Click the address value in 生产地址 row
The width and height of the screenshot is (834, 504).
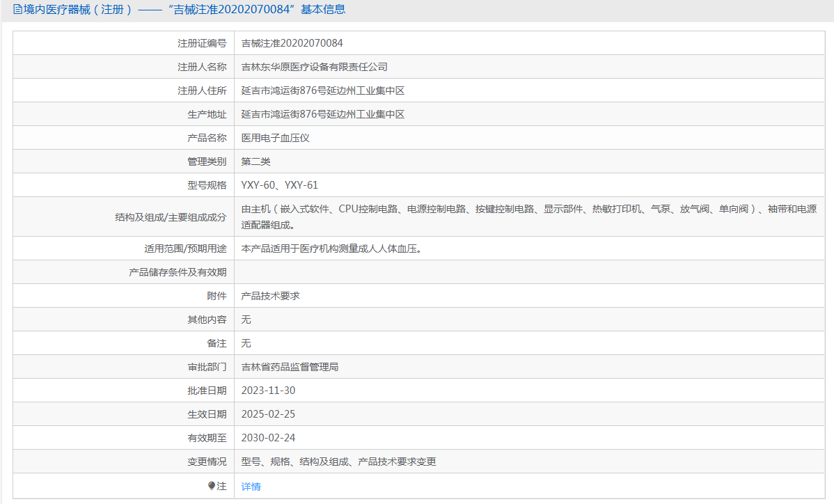click(x=323, y=114)
